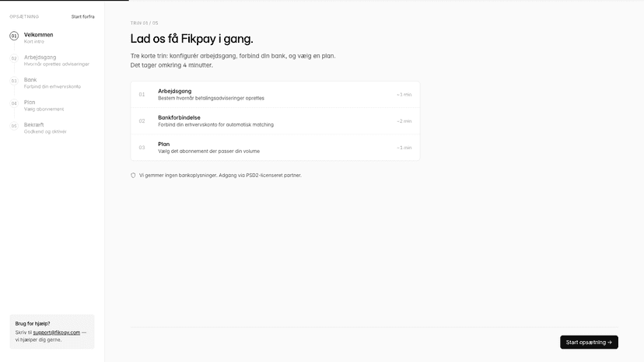Click the shield icon beside privacy note
The width and height of the screenshot is (644, 362).
click(x=133, y=176)
